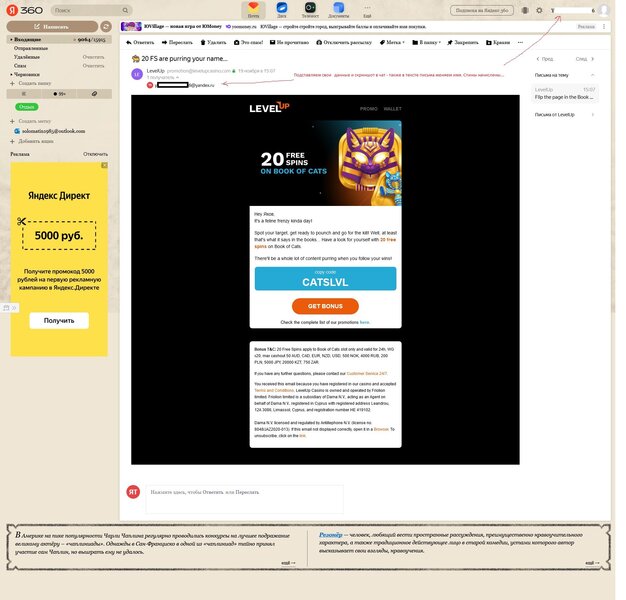Click the refresh mail button beside Написать

106,25
